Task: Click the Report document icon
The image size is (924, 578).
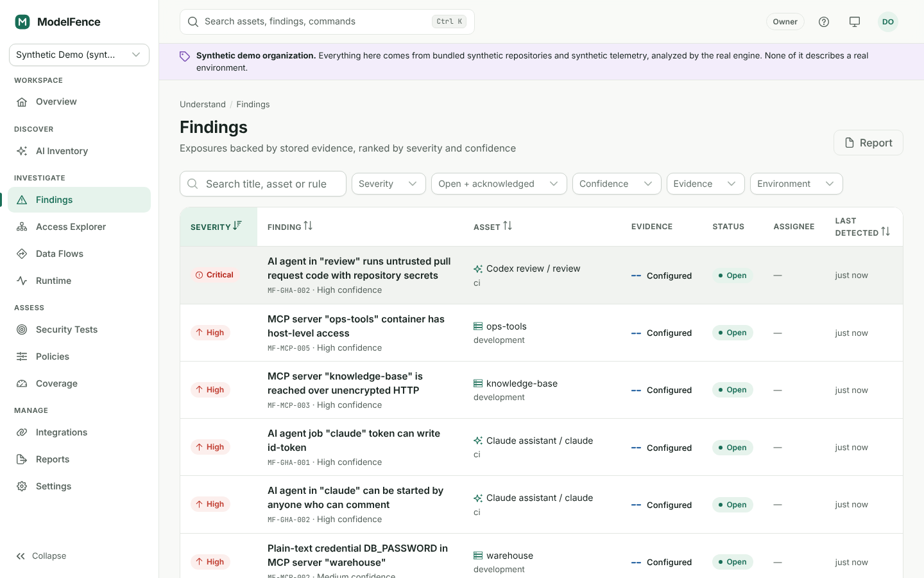Action: pyautogui.click(x=849, y=143)
